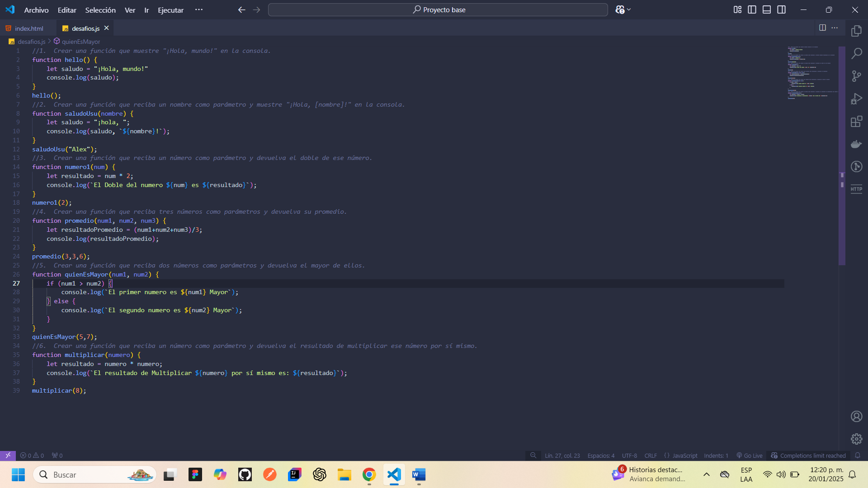
Task: Click Lín. 27, col. 23 position indicator
Action: [x=562, y=455]
